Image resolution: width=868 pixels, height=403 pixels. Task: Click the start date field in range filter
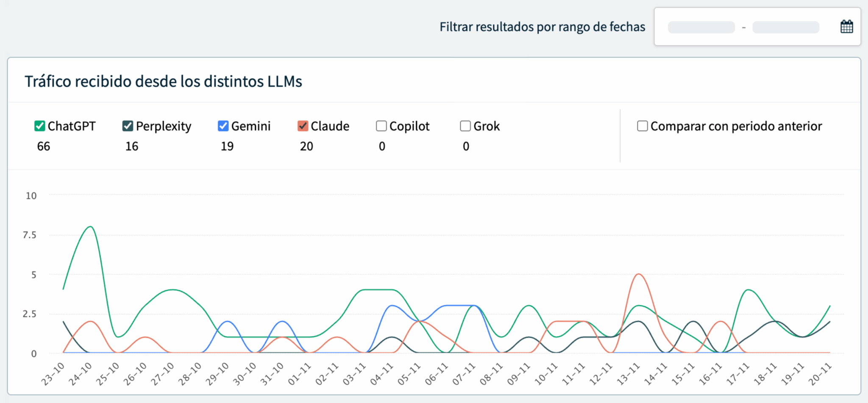(701, 27)
